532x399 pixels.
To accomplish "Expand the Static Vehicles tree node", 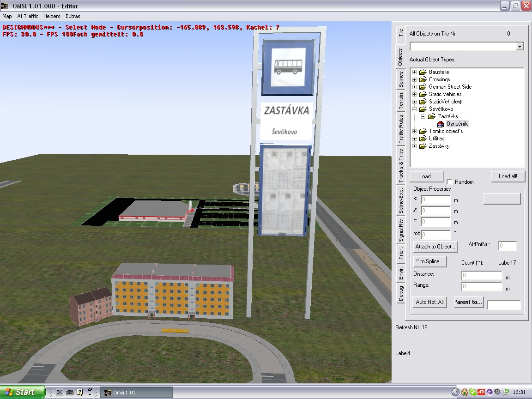I will click(x=414, y=94).
